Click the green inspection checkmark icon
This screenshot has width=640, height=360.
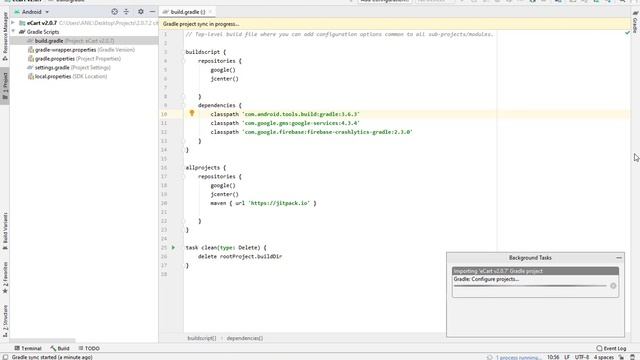627,33
